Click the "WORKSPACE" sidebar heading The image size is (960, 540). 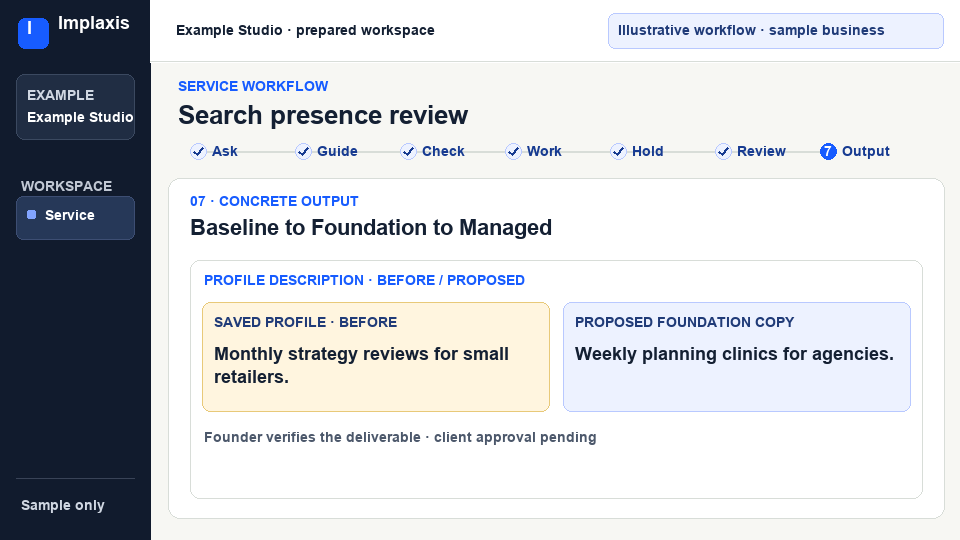click(x=66, y=186)
